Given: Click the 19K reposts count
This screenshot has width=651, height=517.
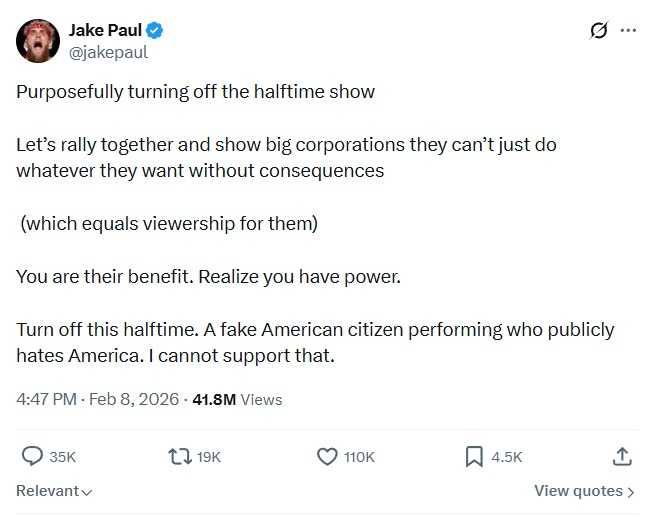Looking at the screenshot, I should coord(209,457).
